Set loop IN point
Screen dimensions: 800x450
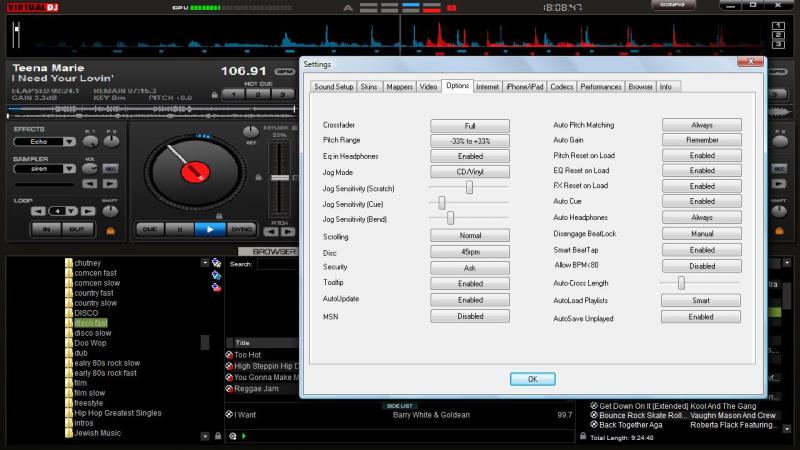tap(46, 229)
